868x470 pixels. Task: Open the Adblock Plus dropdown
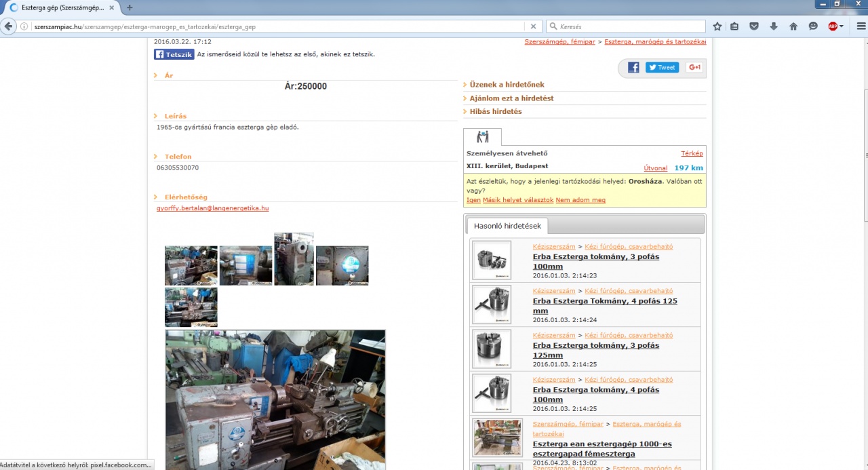pyautogui.click(x=842, y=26)
